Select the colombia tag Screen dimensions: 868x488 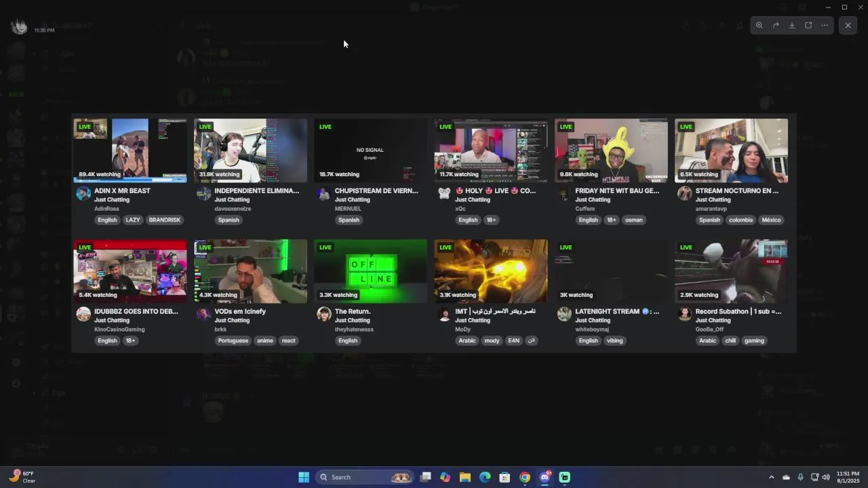(x=741, y=220)
